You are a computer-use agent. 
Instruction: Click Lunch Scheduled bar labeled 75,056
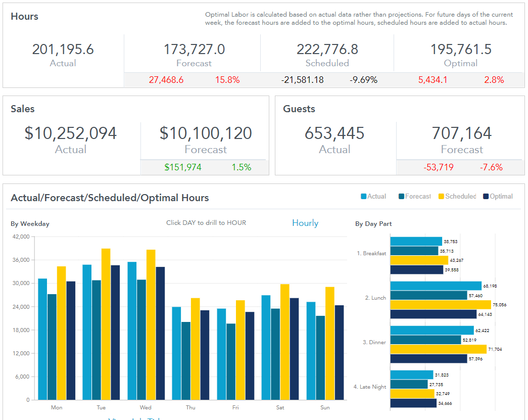pyautogui.click(x=441, y=305)
